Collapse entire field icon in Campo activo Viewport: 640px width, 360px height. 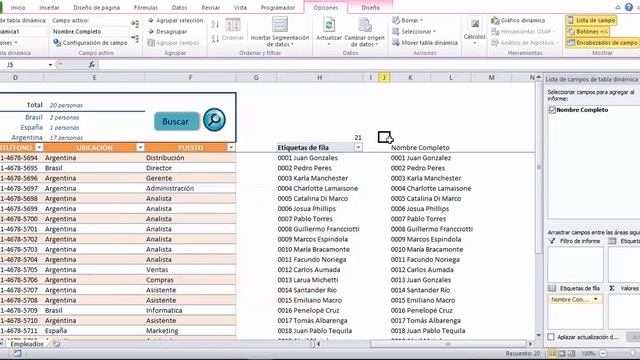point(135,39)
